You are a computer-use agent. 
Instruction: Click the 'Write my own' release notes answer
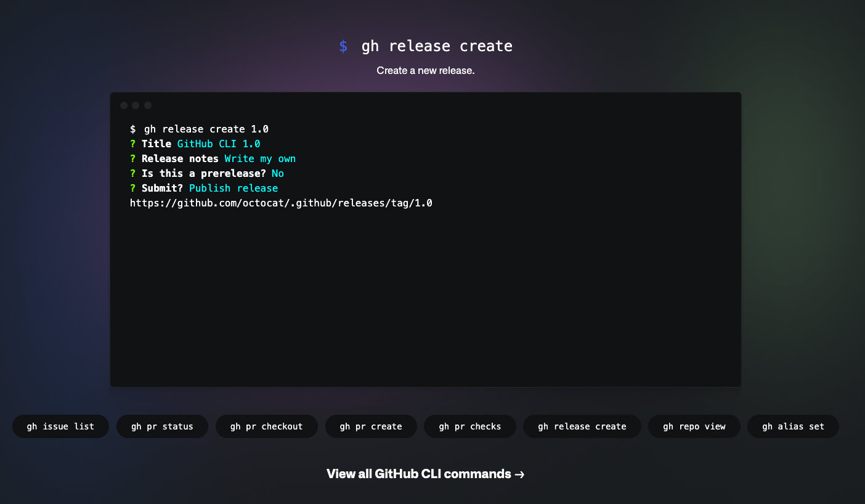pos(260,159)
